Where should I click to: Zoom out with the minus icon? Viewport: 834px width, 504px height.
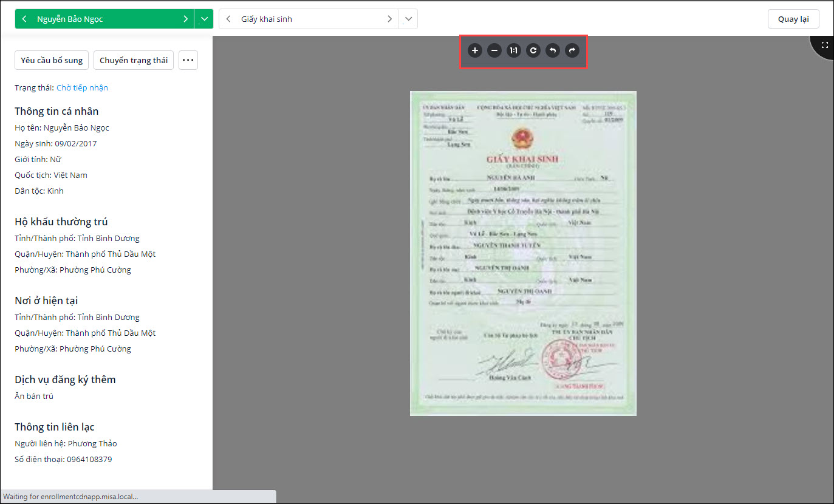(494, 51)
